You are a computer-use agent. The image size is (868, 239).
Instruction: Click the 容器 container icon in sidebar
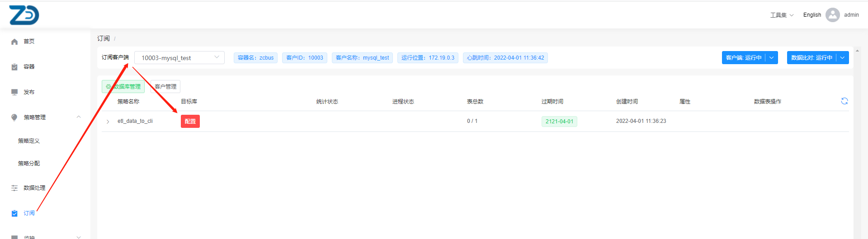click(x=14, y=67)
